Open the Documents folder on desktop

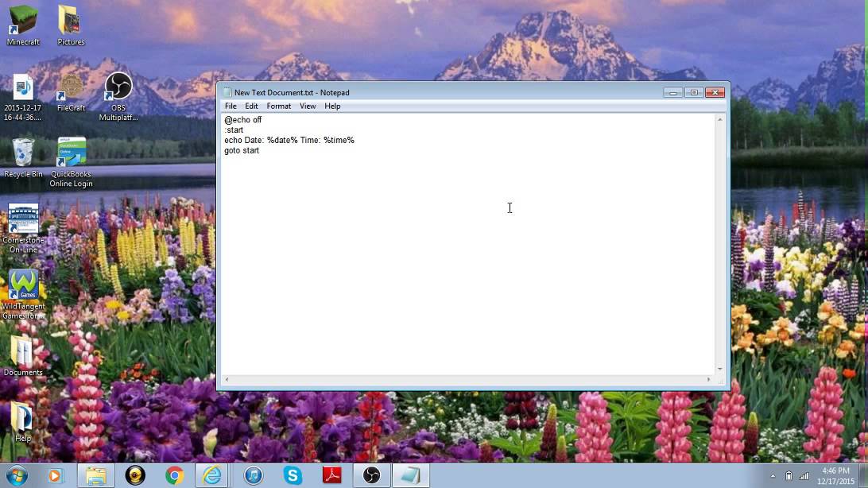[x=23, y=356]
